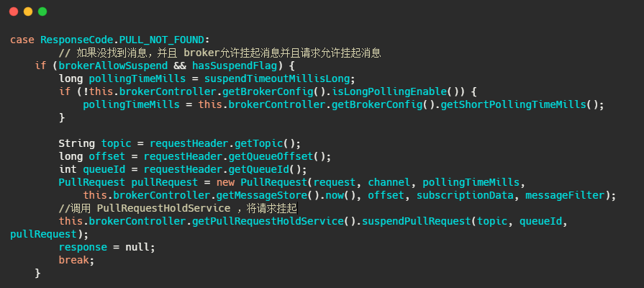
Task: Click the break keyword
Action: (74, 260)
